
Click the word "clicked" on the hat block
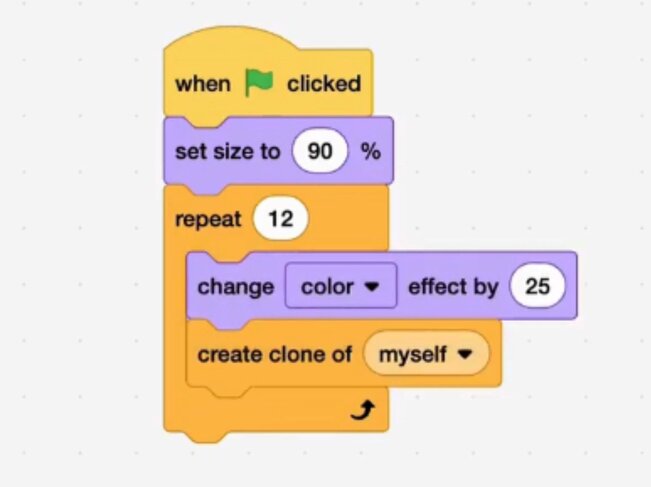[x=324, y=83]
